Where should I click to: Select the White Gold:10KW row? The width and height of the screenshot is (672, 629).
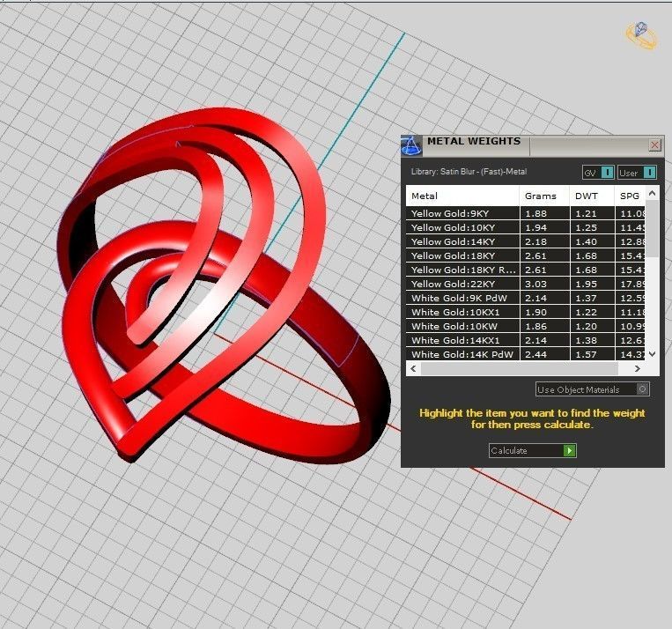[526, 326]
